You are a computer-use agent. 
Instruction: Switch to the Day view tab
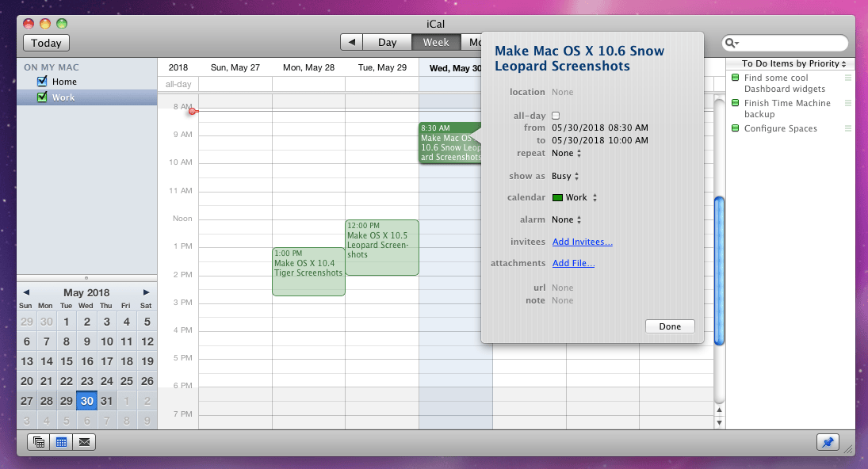387,42
